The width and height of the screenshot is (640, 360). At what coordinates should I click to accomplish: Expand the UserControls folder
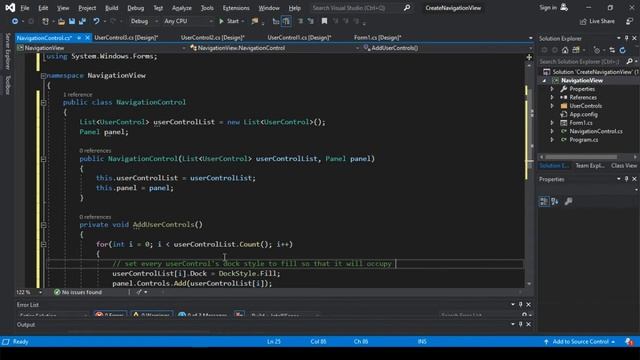(x=552, y=106)
